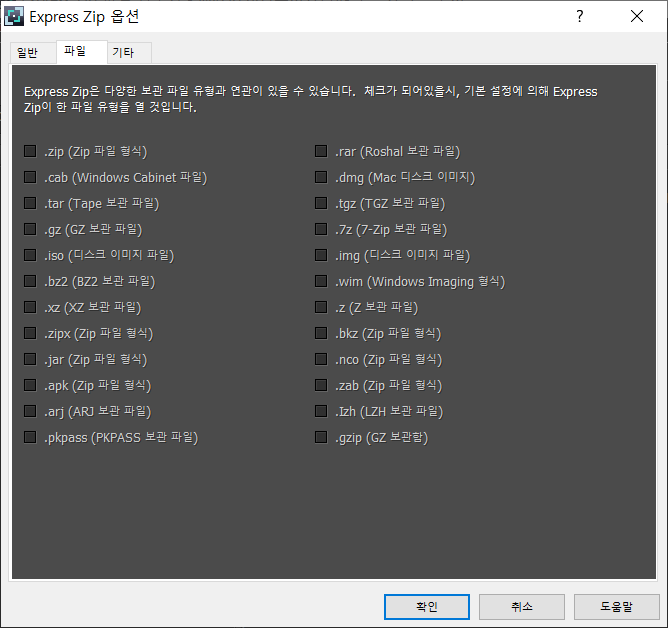This screenshot has height=628, width=668.
Task: Enable the .zip file association checkbox
Action: click(x=30, y=151)
